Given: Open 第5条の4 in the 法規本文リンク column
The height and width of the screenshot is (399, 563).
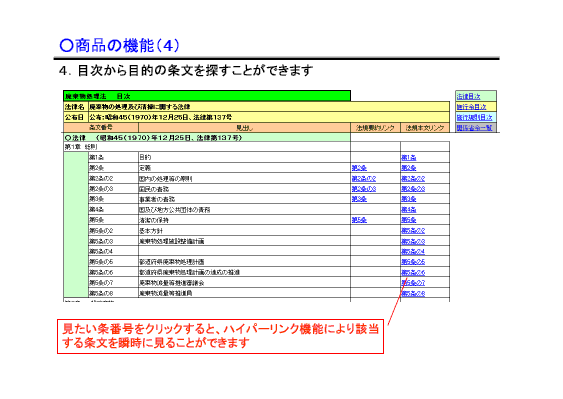Looking at the screenshot, I should tap(413, 251).
